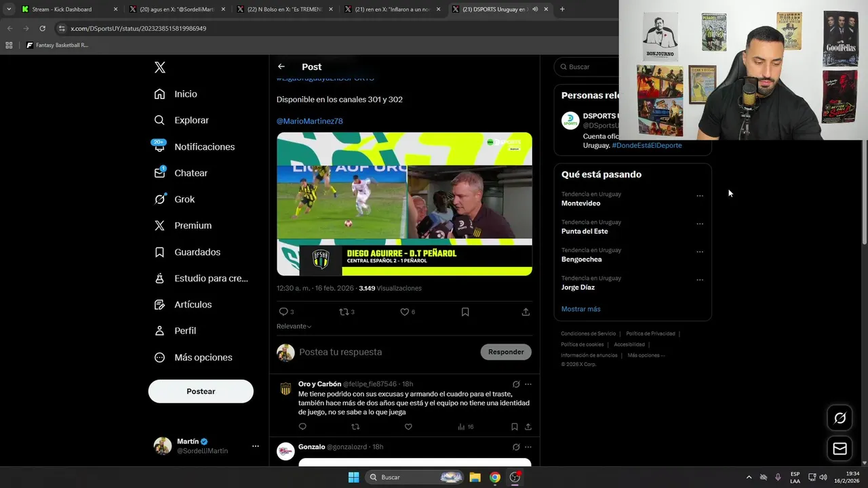Click Mostrar más under trends
Viewport: 868px width, 488px height.
click(580, 309)
